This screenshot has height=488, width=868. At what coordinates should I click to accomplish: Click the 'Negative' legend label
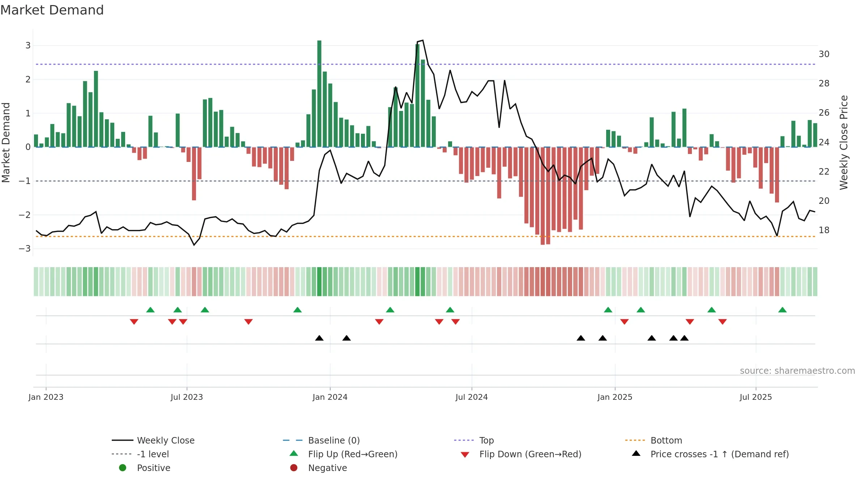pos(328,468)
